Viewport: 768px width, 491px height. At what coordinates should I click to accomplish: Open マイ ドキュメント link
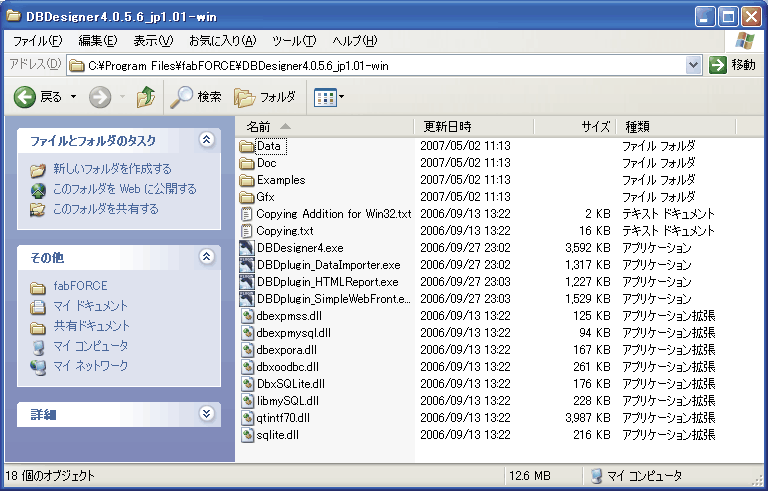click(x=91, y=306)
